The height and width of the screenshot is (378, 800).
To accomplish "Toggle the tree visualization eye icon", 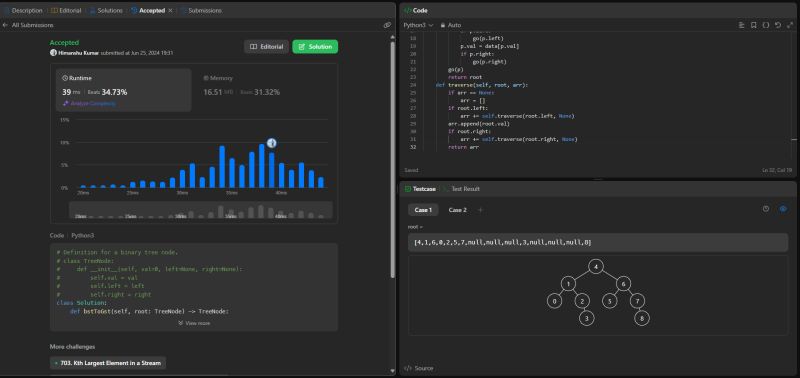I will 783,209.
